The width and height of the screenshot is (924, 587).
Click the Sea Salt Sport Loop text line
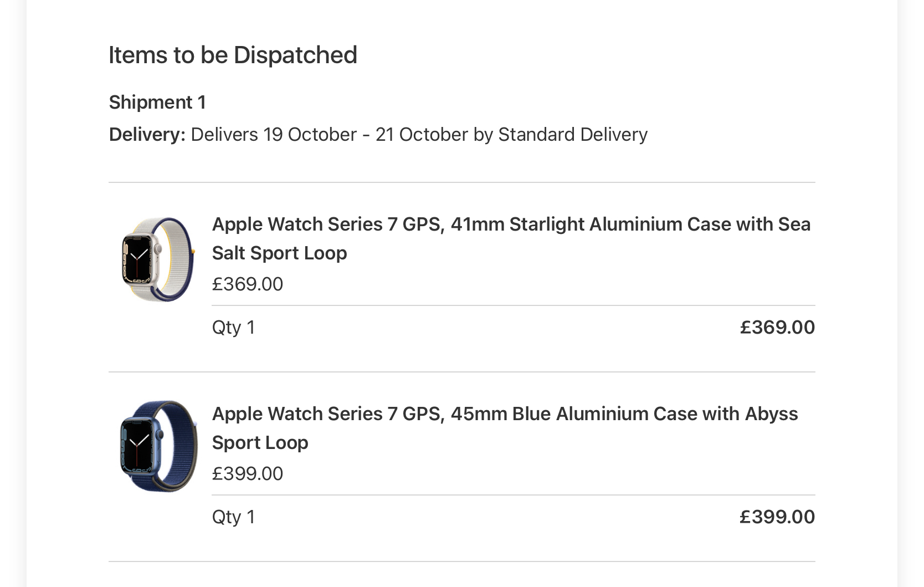(280, 253)
